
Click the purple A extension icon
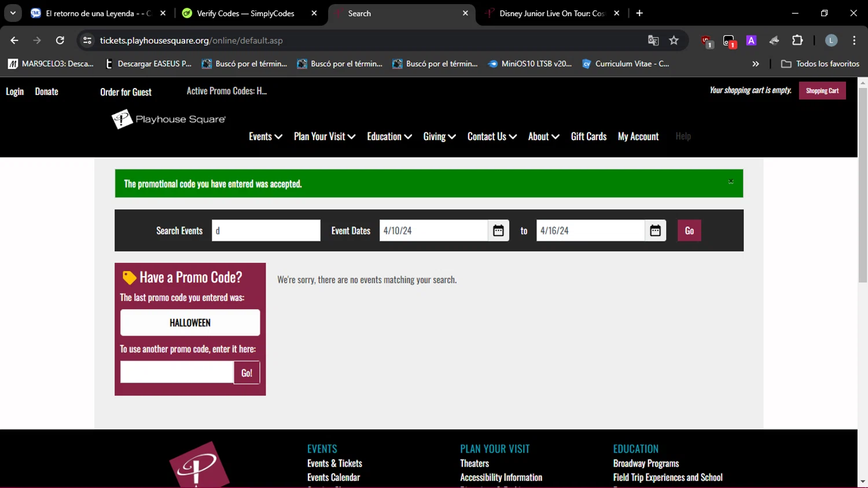coord(751,41)
